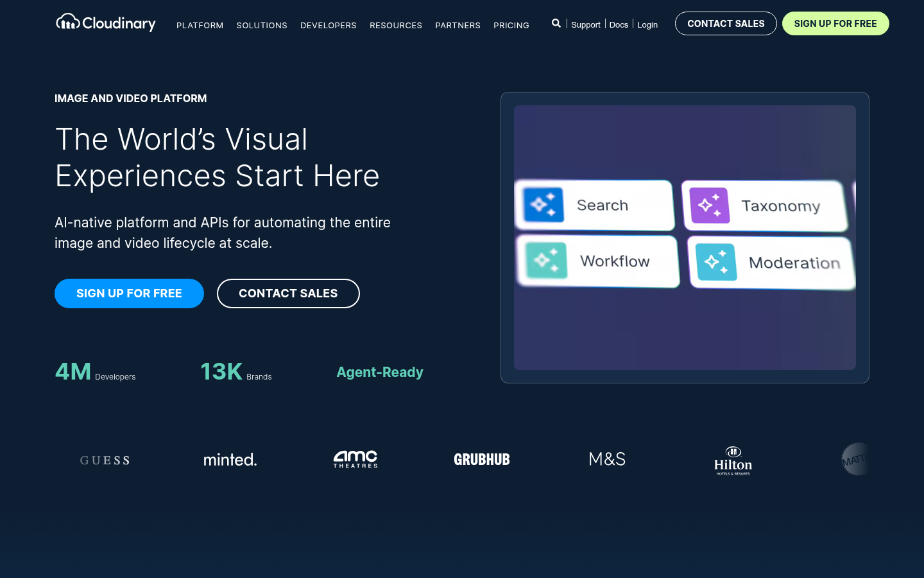This screenshot has width=924, height=578.
Task: Click the 'The World's Visual Experiences' headline
Action: 218,157
